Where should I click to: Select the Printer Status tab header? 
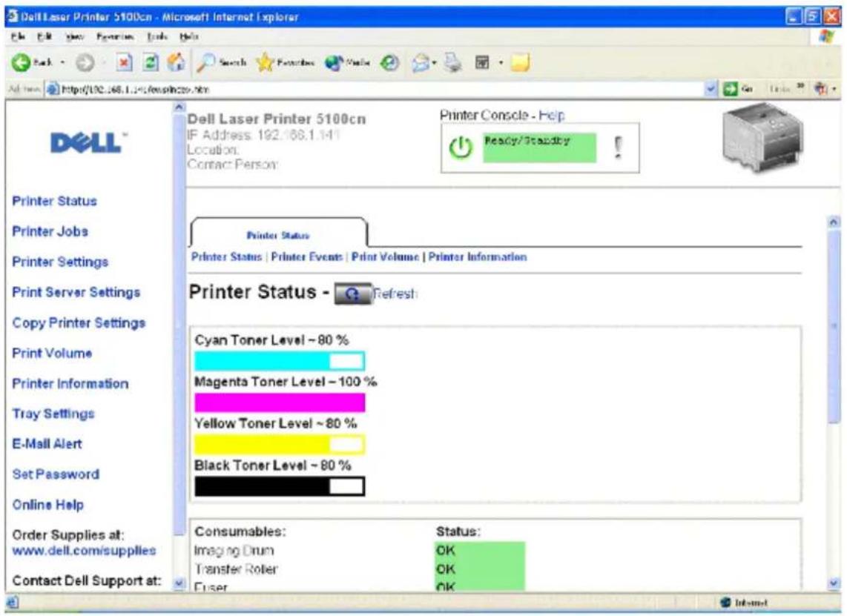(278, 235)
